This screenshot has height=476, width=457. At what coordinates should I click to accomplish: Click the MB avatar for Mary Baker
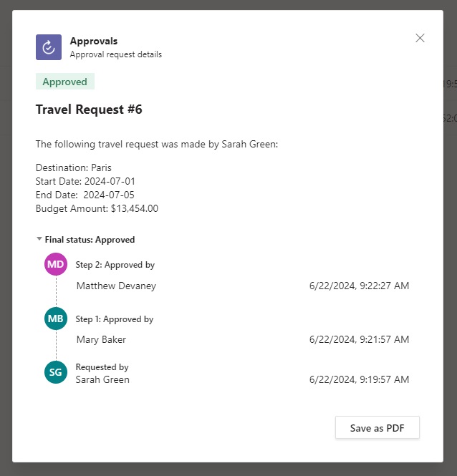[x=56, y=319]
